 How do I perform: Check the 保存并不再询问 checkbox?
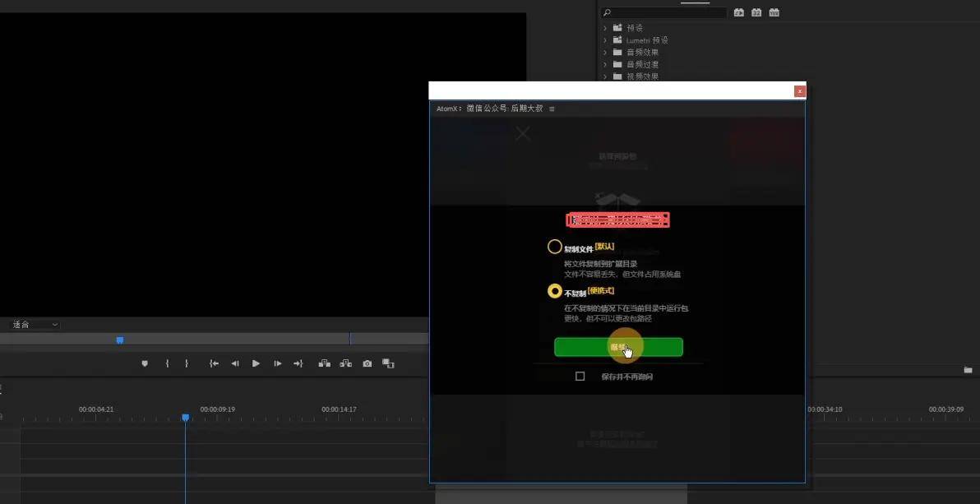point(580,377)
